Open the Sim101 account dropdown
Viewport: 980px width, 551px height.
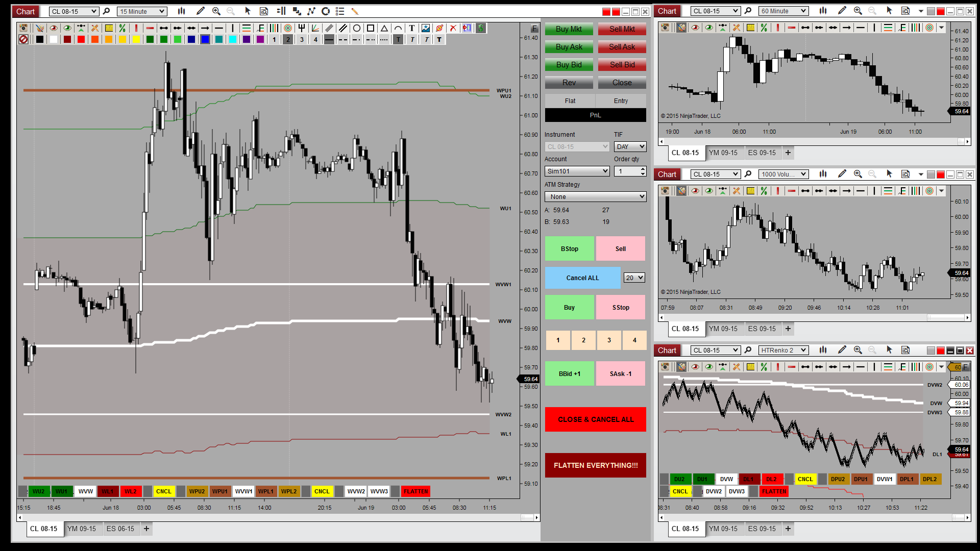tap(577, 171)
